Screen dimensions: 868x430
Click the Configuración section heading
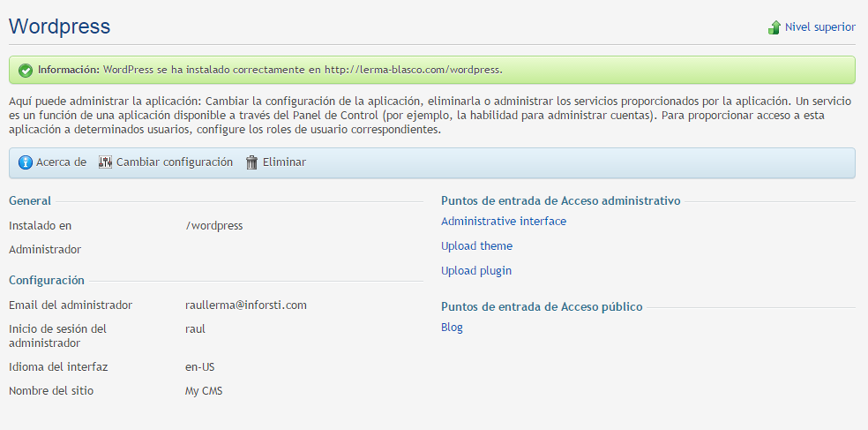pyautogui.click(x=47, y=281)
